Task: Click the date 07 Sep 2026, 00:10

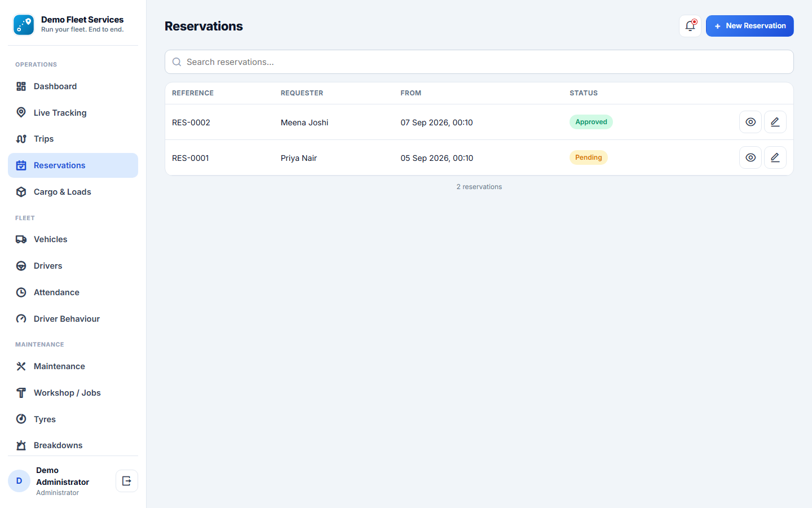Action: pos(437,122)
